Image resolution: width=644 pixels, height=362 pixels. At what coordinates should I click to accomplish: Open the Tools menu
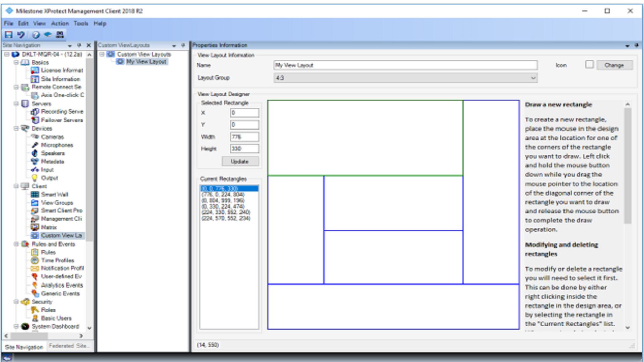click(x=81, y=23)
